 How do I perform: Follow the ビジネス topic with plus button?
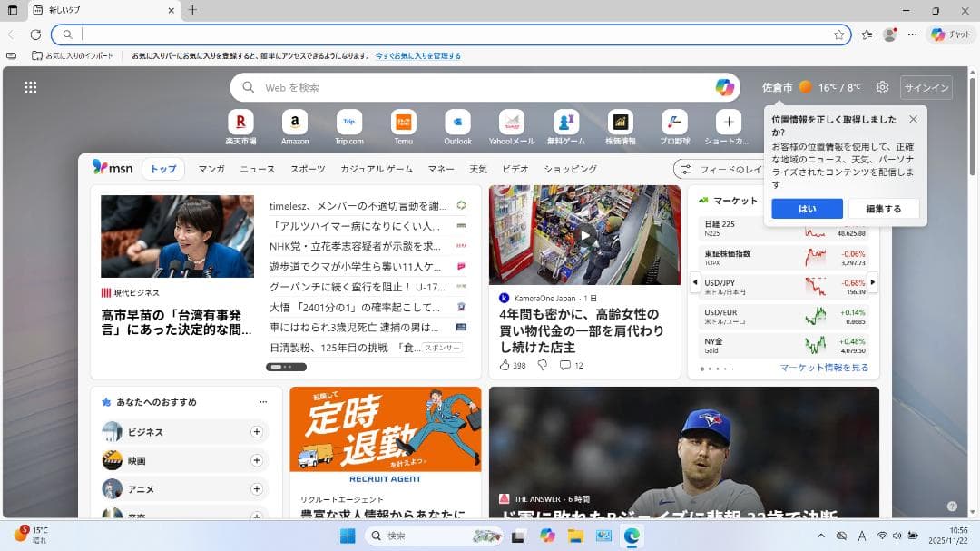click(x=257, y=432)
